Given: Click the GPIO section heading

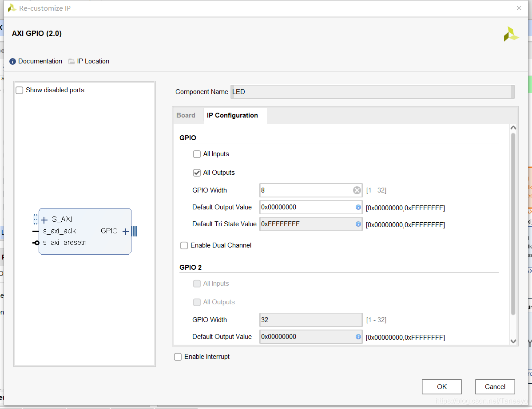Looking at the screenshot, I should (x=188, y=138).
